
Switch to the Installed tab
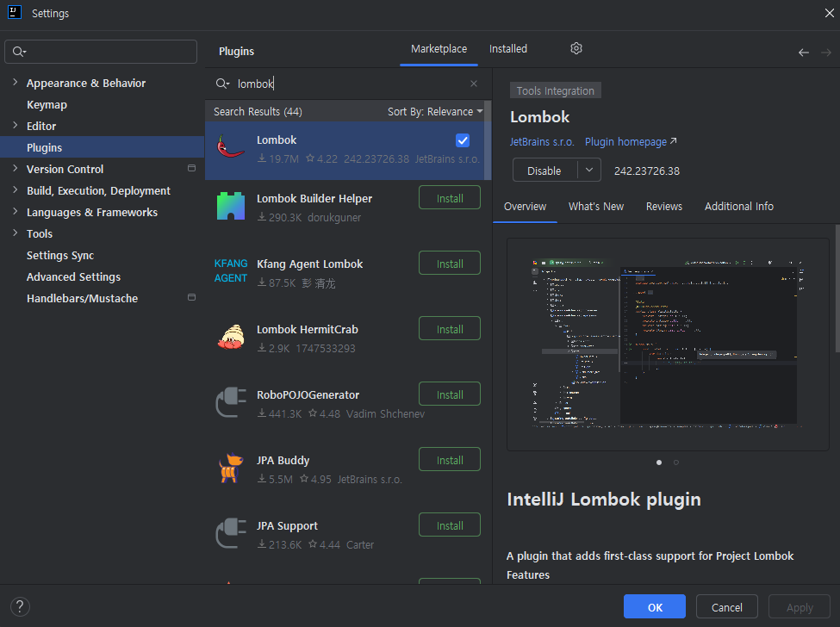[x=507, y=49]
